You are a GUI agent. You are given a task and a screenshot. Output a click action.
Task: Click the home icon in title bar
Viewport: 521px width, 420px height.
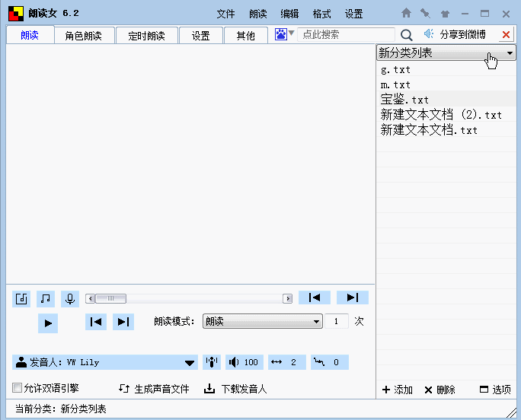tap(406, 13)
